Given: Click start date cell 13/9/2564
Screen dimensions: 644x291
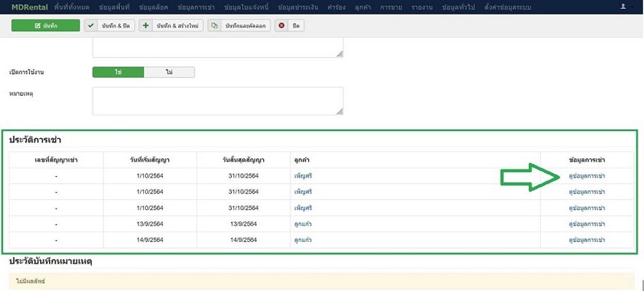Looking at the screenshot, I should 150,223.
